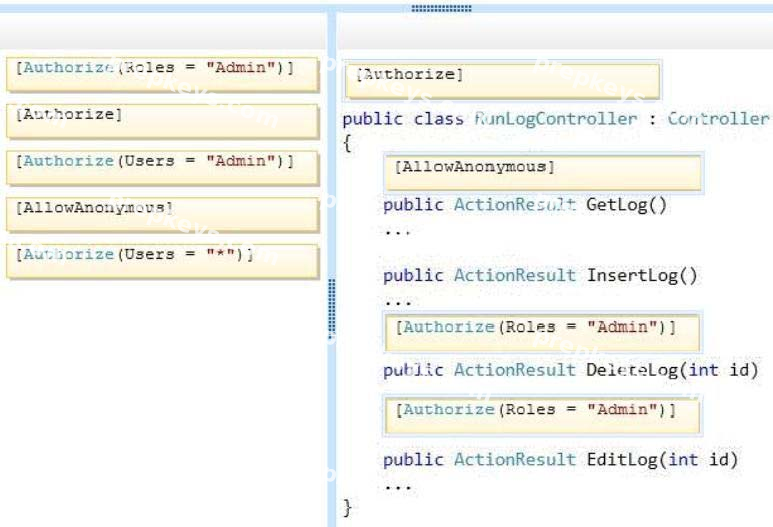773x527 pixels.
Task: Click the Authorize Roles box above DeleteLog
Action: click(x=542, y=332)
